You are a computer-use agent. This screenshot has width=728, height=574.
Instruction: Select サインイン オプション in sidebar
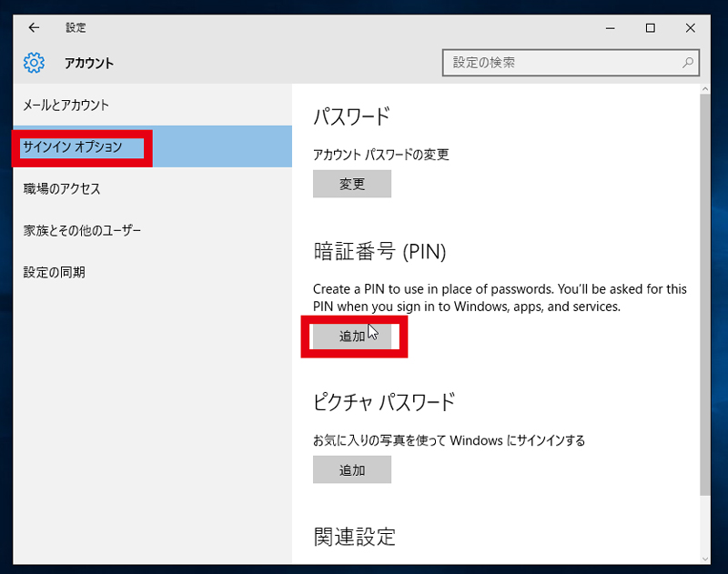click(x=153, y=146)
